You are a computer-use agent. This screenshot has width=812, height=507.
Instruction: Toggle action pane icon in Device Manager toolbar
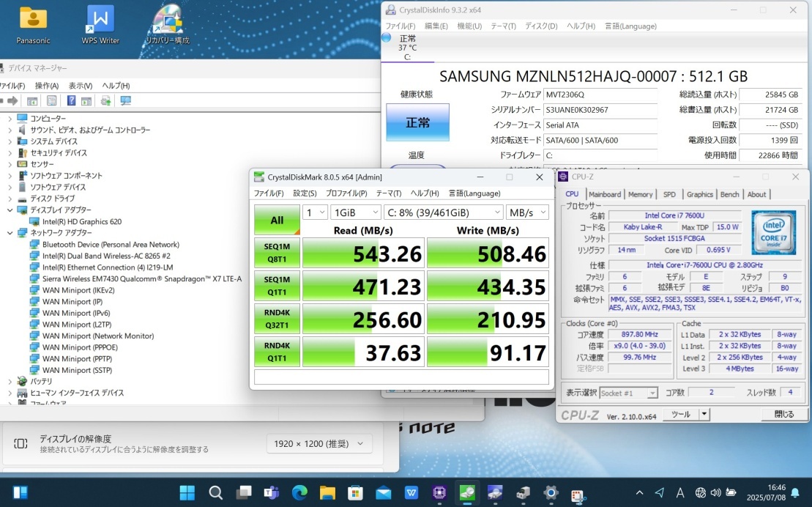86,101
